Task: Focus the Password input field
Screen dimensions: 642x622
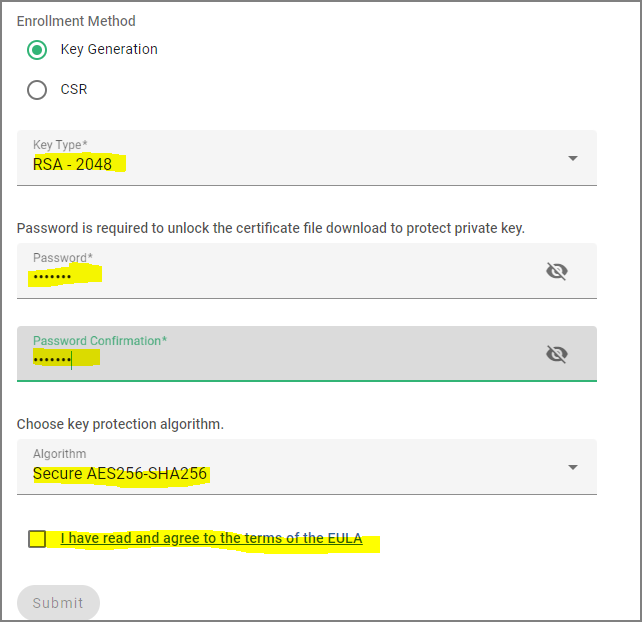Action: click(x=307, y=271)
